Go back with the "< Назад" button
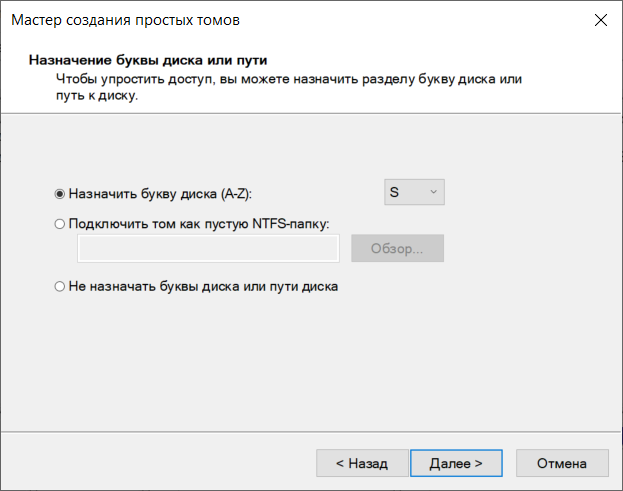This screenshot has height=491, width=623. 362,463
